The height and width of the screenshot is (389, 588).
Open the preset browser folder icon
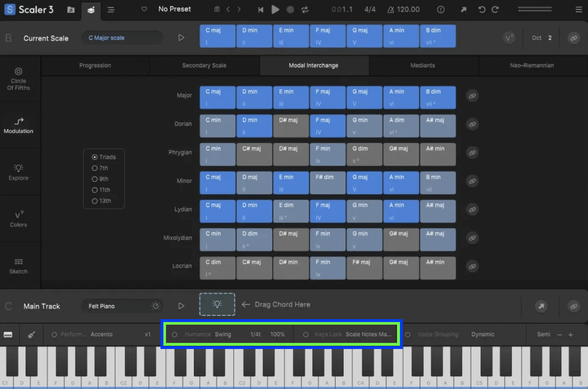pos(71,10)
